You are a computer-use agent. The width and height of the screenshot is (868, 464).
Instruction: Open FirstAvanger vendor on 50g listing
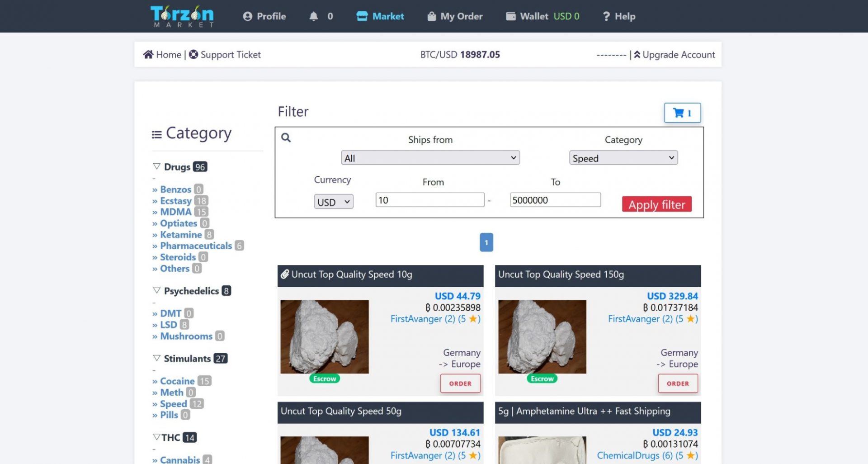tap(435, 455)
